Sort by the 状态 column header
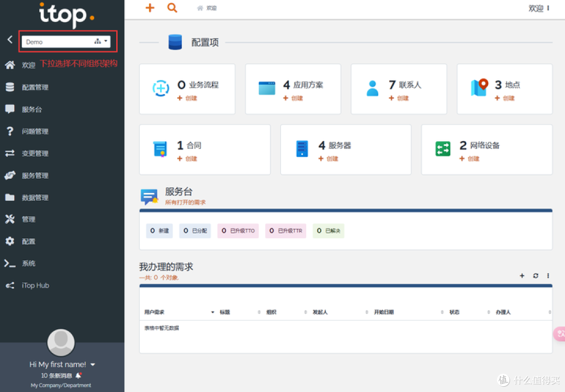Viewport: 565px width, 392px height. coord(455,312)
